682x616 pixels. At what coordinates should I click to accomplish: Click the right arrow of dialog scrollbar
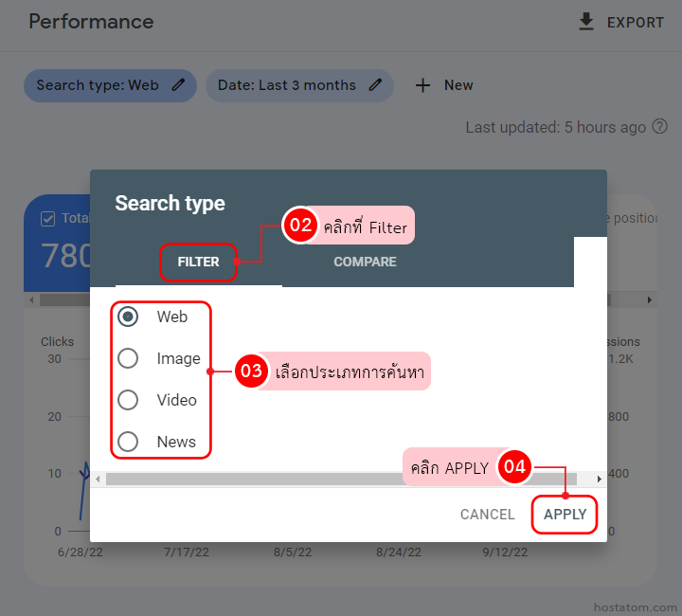coord(599,480)
